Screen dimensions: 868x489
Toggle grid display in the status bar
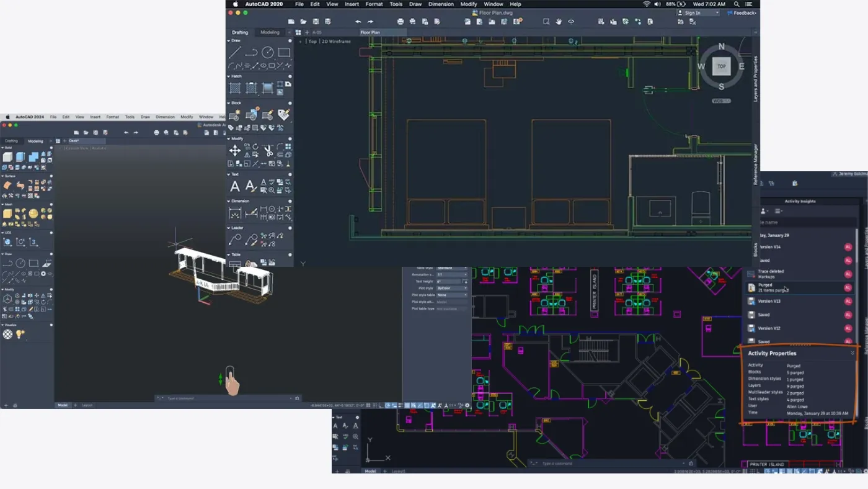[374, 405]
